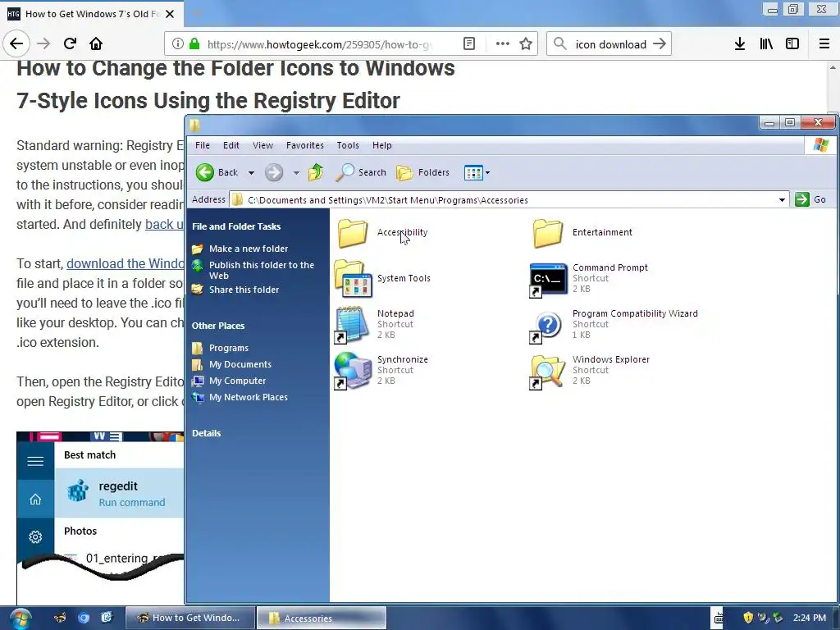Open Forward button history dropdown arrow
This screenshot has height=630, width=840.
click(x=296, y=173)
